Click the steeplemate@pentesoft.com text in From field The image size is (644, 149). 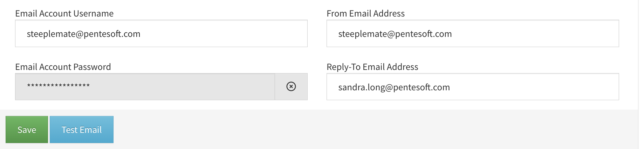395,34
